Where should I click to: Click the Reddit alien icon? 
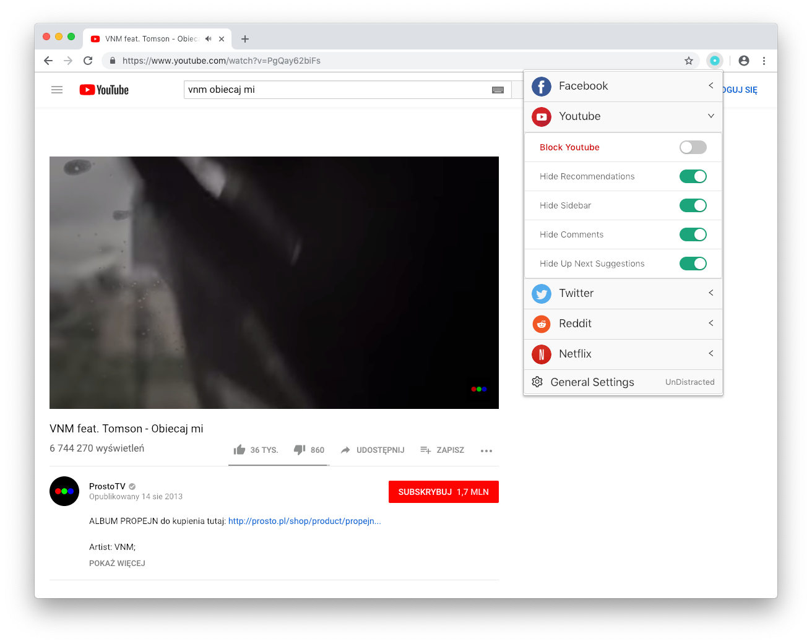[x=542, y=324]
